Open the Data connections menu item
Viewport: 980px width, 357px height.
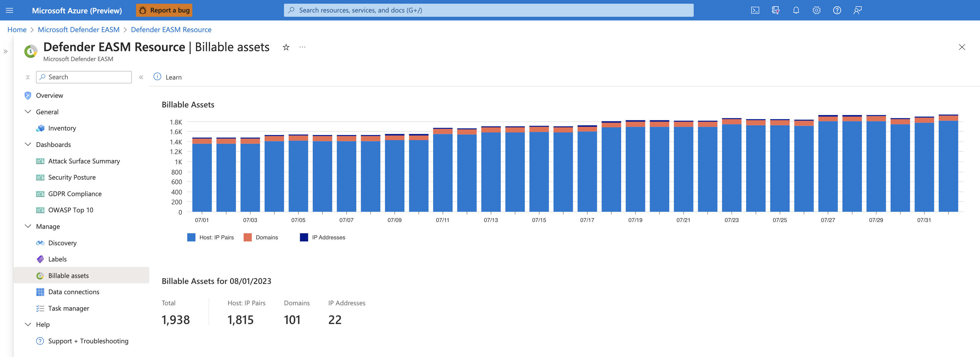73,291
